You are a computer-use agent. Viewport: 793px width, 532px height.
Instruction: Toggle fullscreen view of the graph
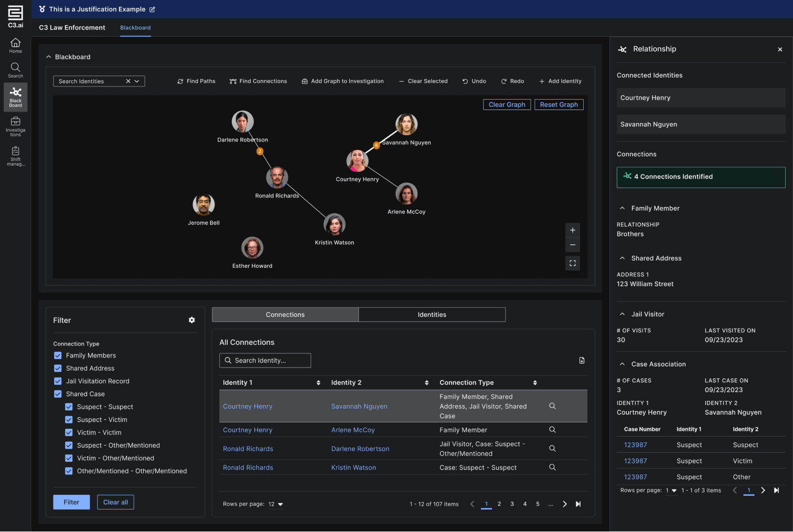573,263
